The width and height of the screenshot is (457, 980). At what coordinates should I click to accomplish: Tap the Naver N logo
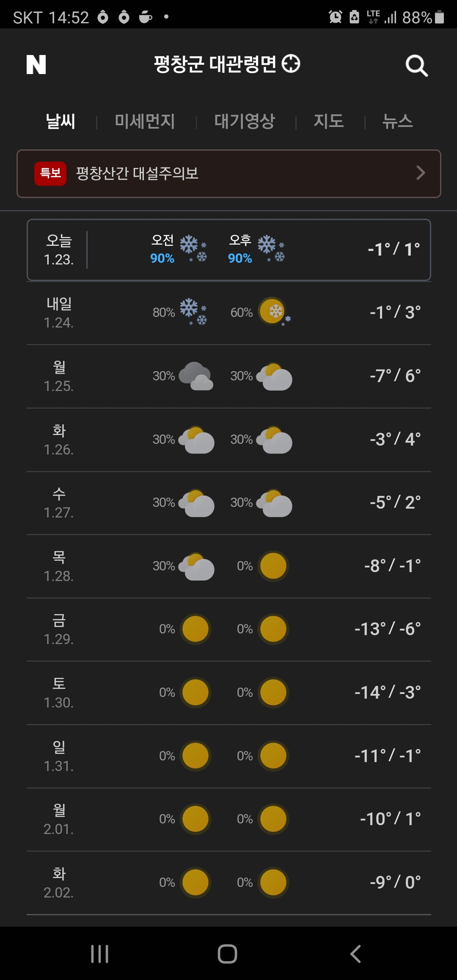tap(36, 65)
